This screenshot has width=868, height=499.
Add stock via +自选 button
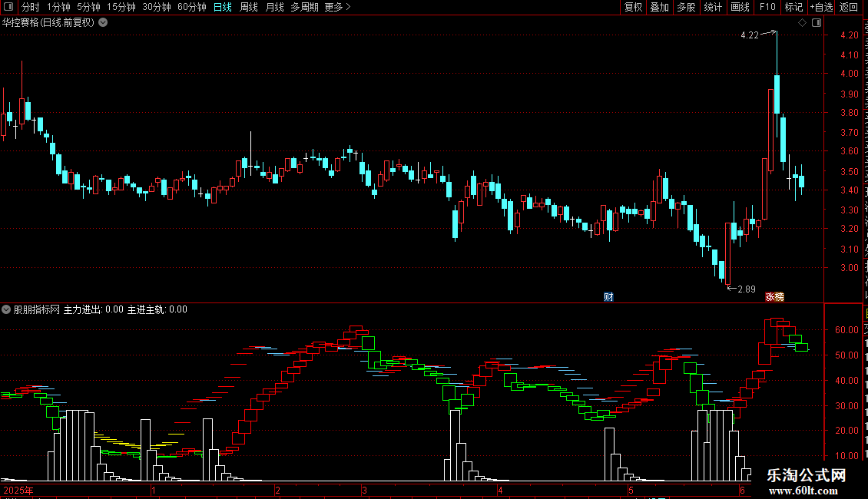click(x=821, y=7)
